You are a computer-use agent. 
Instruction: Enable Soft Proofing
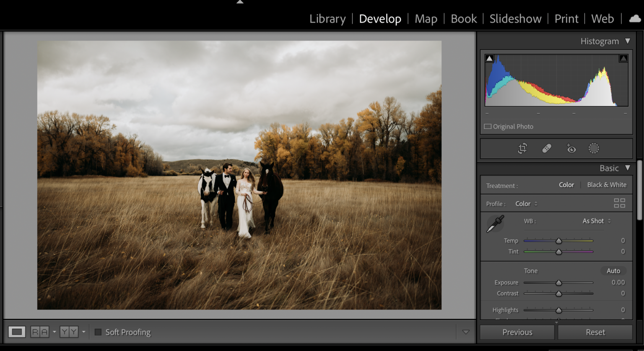pyautogui.click(x=99, y=332)
